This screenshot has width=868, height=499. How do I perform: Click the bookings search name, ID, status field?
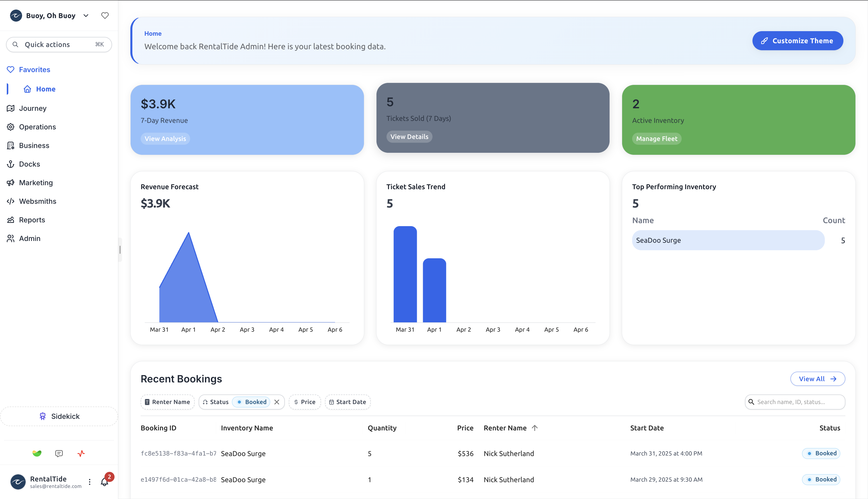tap(795, 402)
